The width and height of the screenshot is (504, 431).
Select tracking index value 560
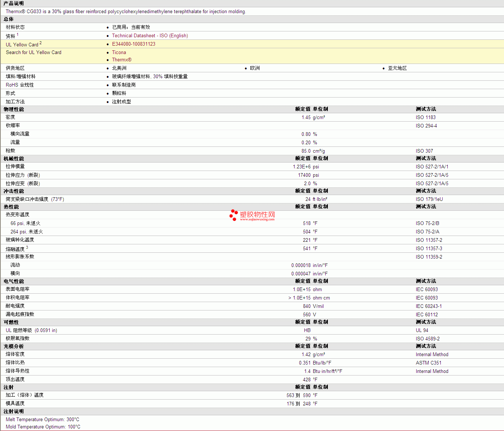307,315
